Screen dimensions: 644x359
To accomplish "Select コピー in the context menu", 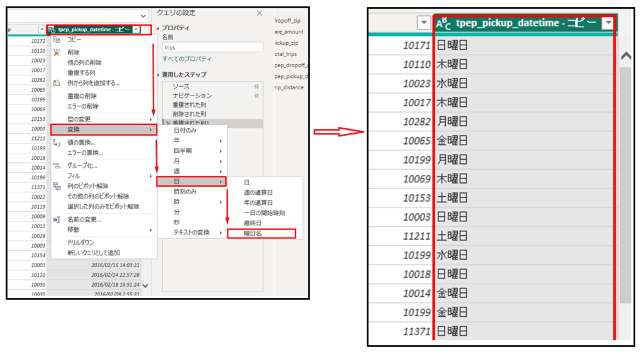I will pos(74,40).
